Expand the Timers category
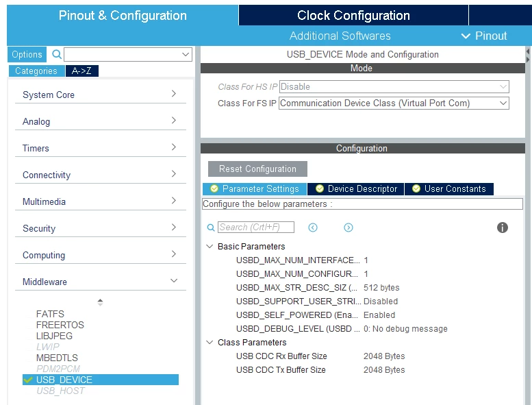 point(101,148)
